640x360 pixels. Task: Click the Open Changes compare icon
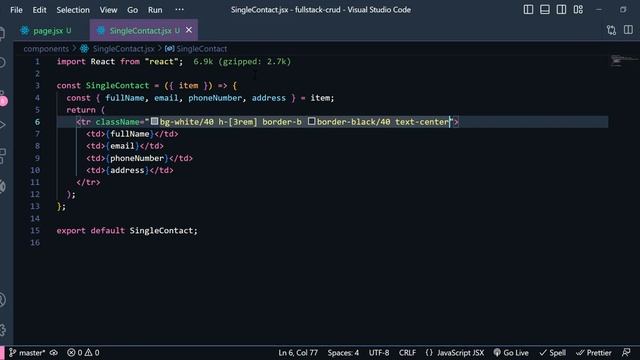611,30
